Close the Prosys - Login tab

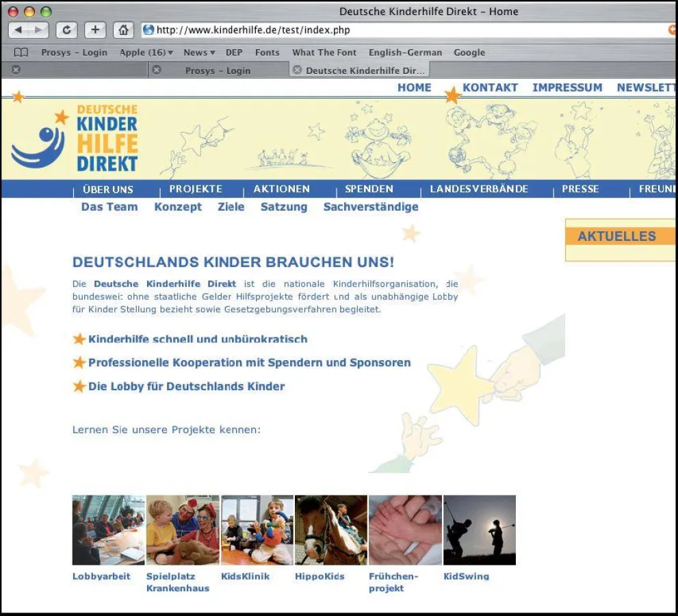(156, 70)
